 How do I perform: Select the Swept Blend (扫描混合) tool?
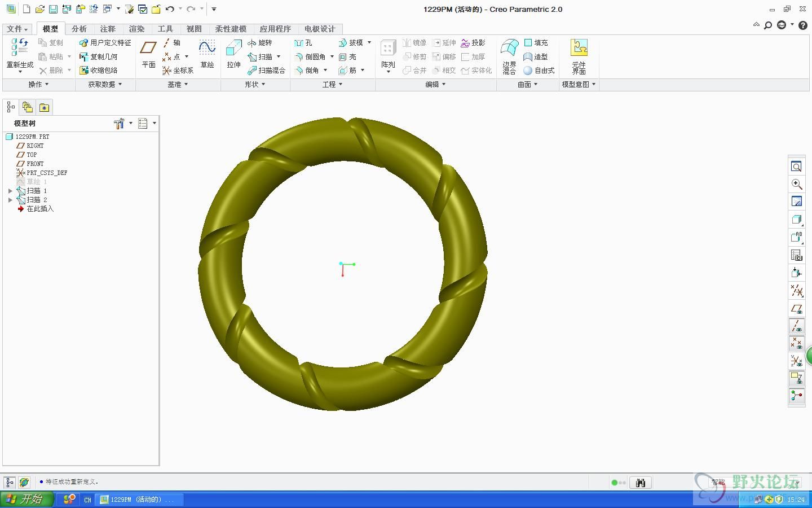(x=266, y=71)
